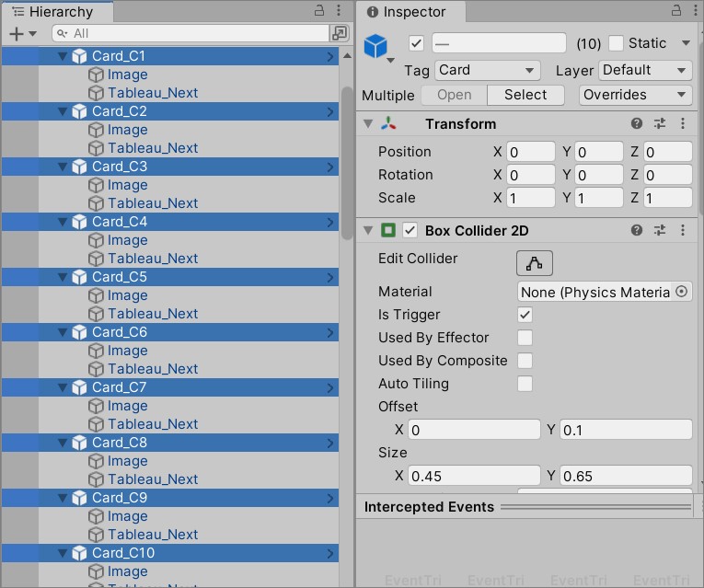This screenshot has width=704, height=588.
Task: Open the Tag dropdown showing Card
Action: tap(487, 71)
